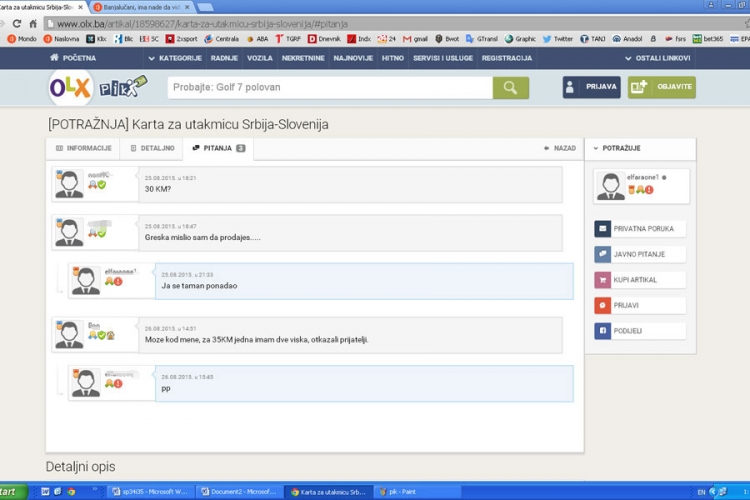Click the EN language indicator in tray

click(701, 492)
